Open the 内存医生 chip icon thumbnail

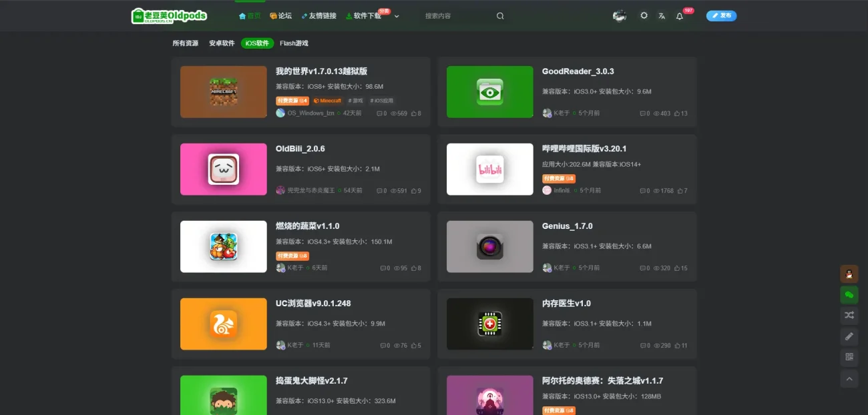point(490,324)
